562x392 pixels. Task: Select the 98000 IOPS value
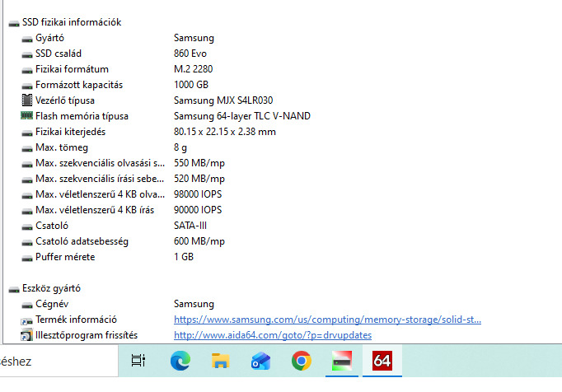[x=198, y=194]
